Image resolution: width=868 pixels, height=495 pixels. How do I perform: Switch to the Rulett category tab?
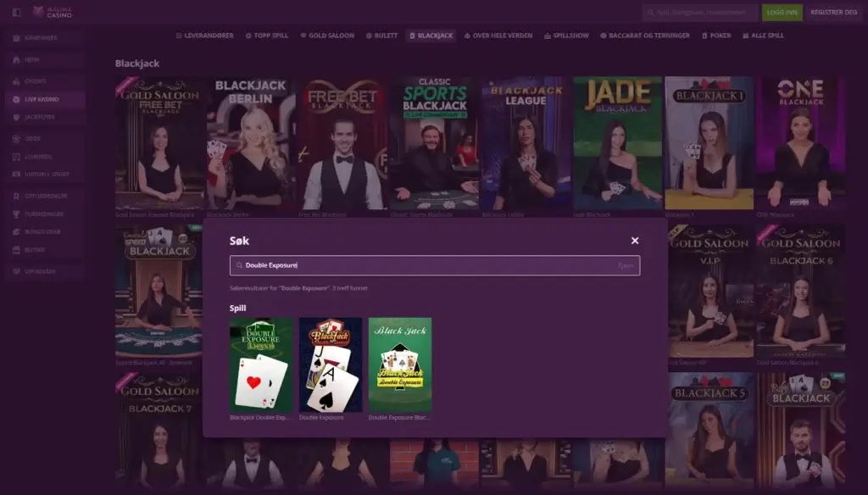[x=382, y=36]
